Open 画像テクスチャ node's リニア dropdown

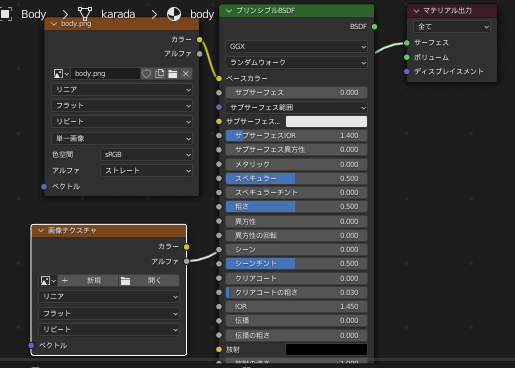pyautogui.click(x=109, y=297)
